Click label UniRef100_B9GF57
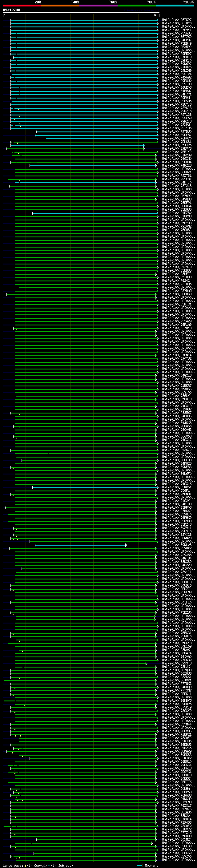The height and width of the screenshot is (868, 197). tap(177, 135)
